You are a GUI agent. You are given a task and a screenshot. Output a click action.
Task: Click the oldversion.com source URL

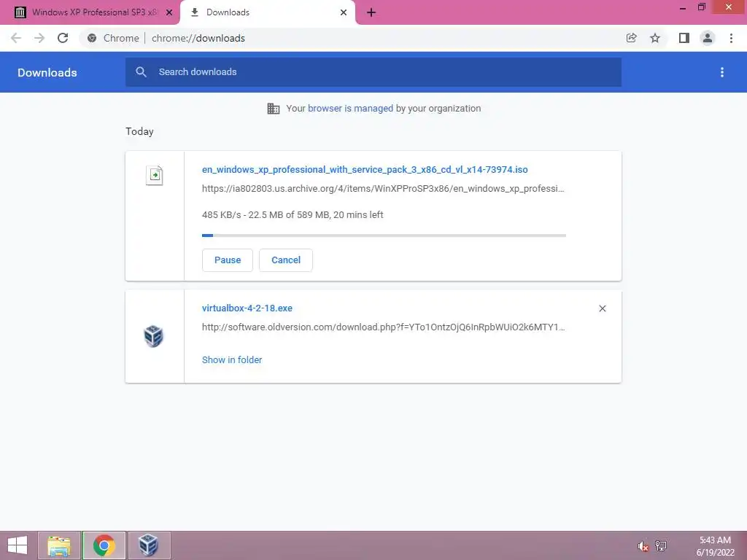(x=384, y=327)
